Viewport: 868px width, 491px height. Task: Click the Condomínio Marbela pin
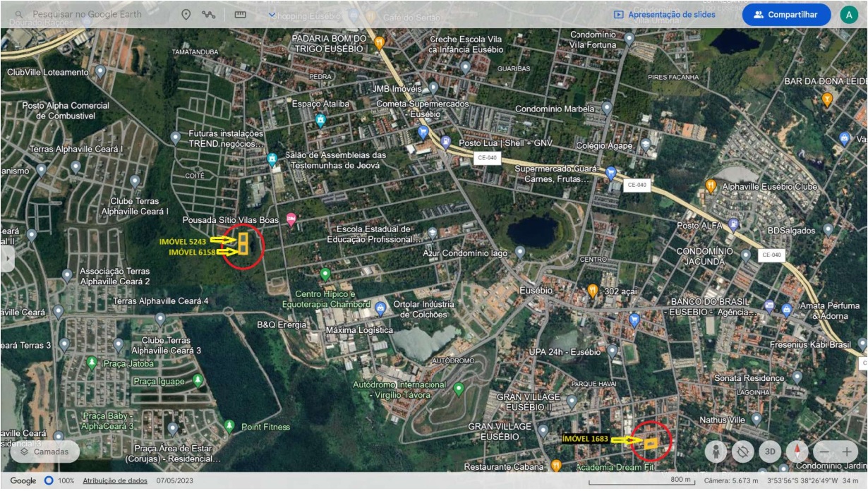606,109
